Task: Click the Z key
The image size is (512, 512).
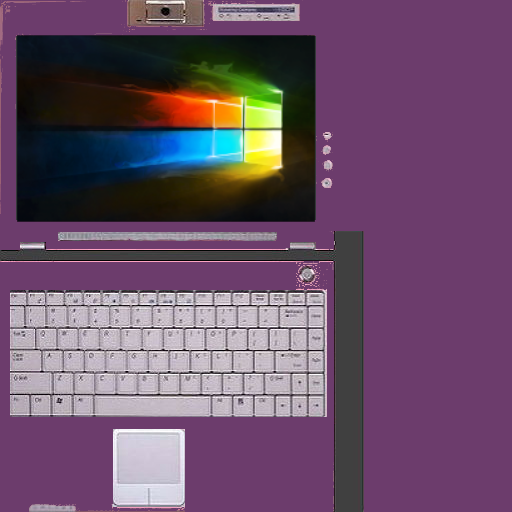Action: (63, 383)
